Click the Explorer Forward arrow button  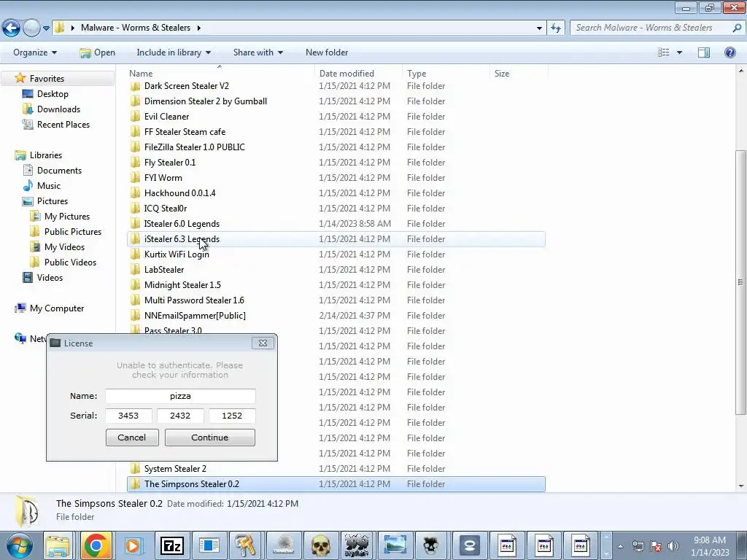(31, 28)
